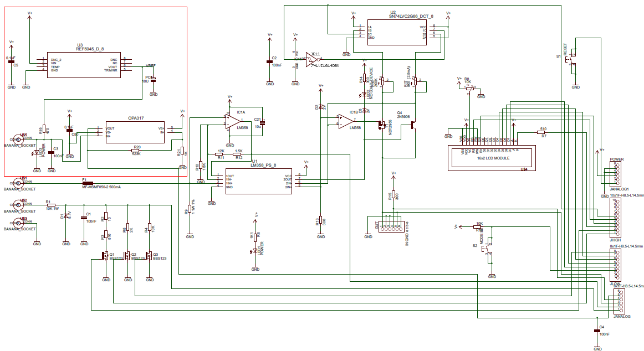Viewport: 644px width, 351px height.
Task: Select the R21 1K resistor
Action: point(182,151)
